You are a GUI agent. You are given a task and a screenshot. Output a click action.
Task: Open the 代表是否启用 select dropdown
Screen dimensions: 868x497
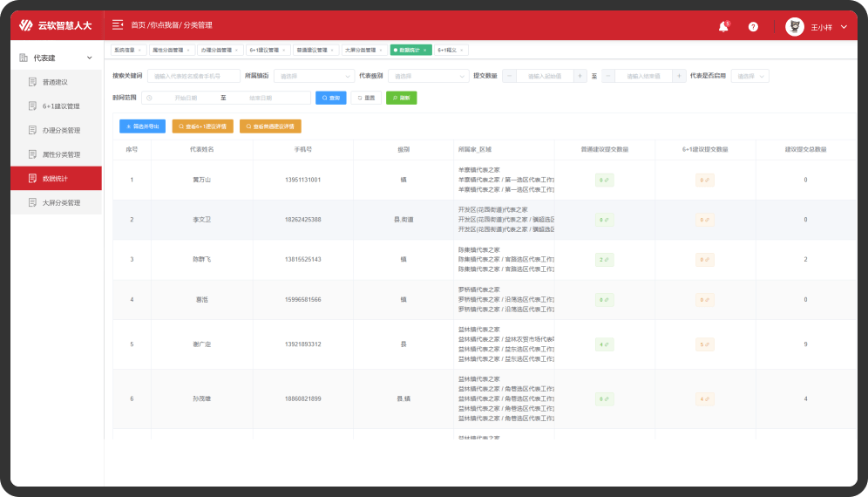click(749, 76)
